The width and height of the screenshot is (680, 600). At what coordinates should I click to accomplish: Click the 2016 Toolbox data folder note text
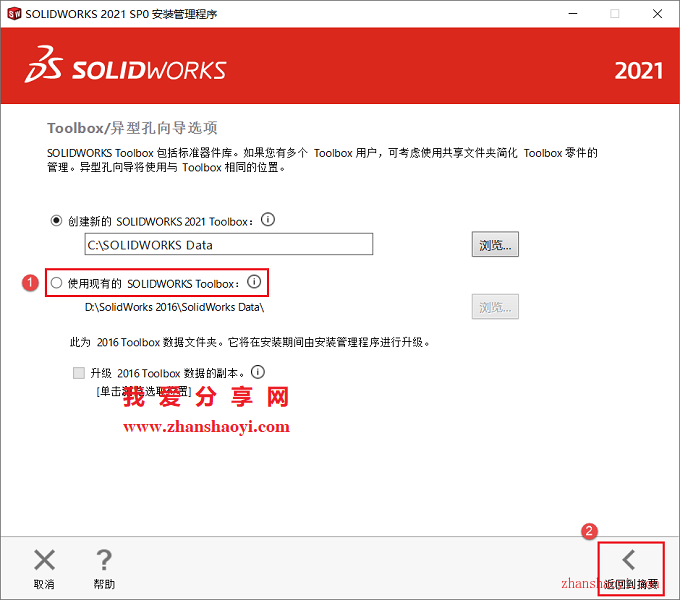click(x=250, y=342)
